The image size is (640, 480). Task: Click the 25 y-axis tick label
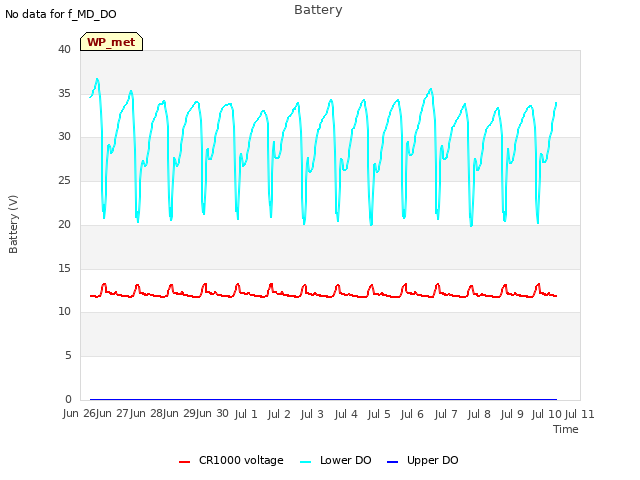coord(64,180)
